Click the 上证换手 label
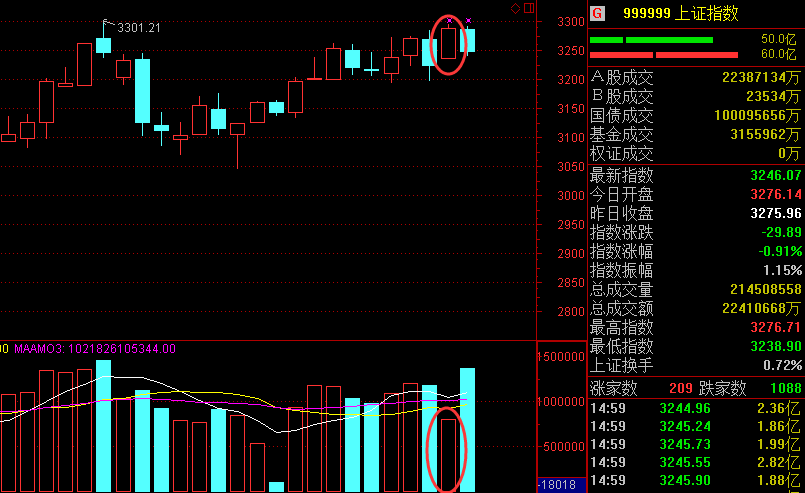805x493 pixels. click(x=621, y=366)
